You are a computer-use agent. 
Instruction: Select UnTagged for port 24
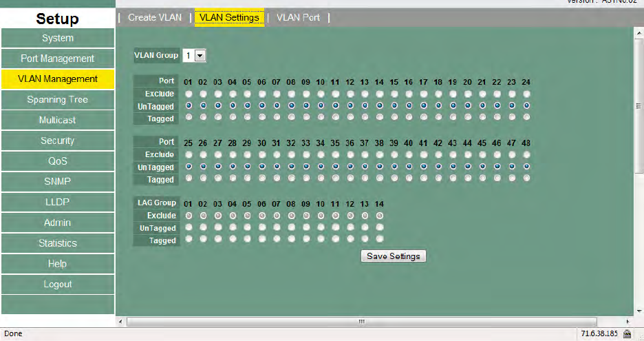(526, 106)
